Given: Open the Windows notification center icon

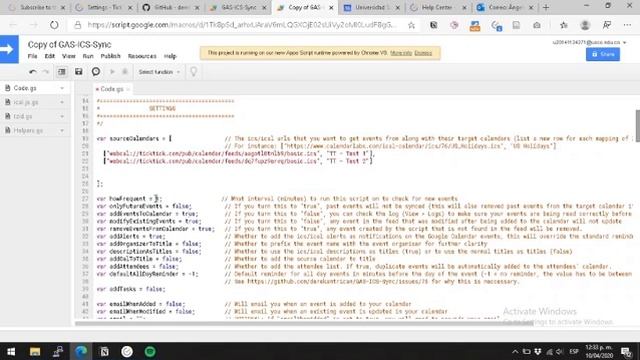Looking at the screenshot, I should [x=627, y=351].
